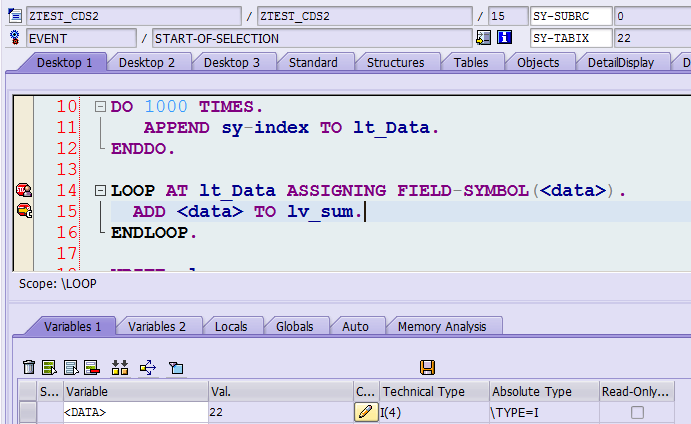Click the value 22 cell for <DATA>
This screenshot has height=424, width=691.
(281, 413)
